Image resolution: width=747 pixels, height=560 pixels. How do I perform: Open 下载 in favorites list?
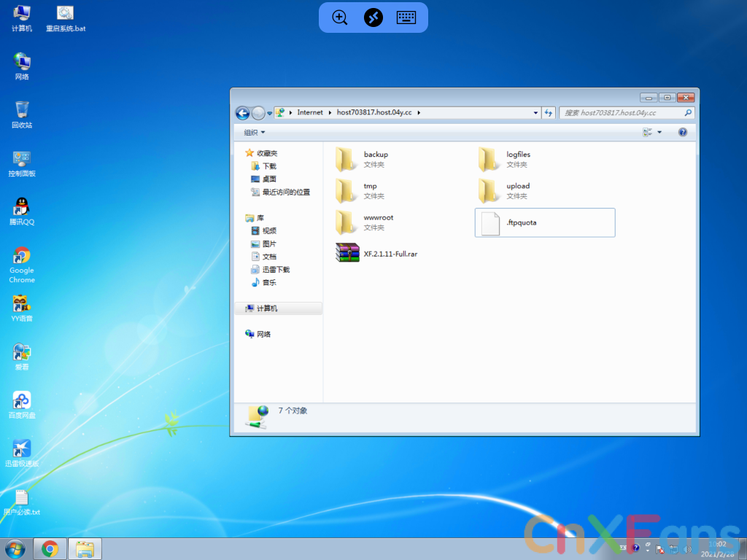pos(263,166)
